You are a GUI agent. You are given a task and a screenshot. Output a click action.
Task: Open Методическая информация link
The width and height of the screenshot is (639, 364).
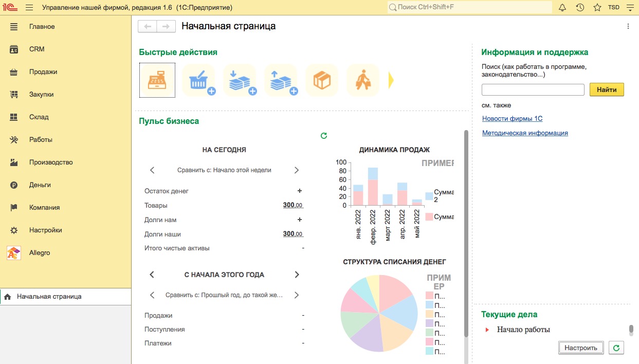click(x=525, y=133)
